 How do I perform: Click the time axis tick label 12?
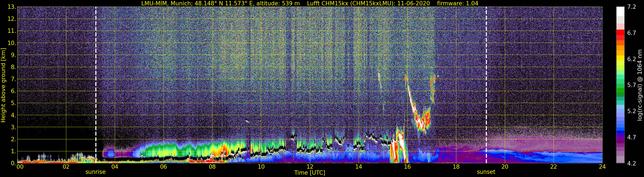point(310,167)
